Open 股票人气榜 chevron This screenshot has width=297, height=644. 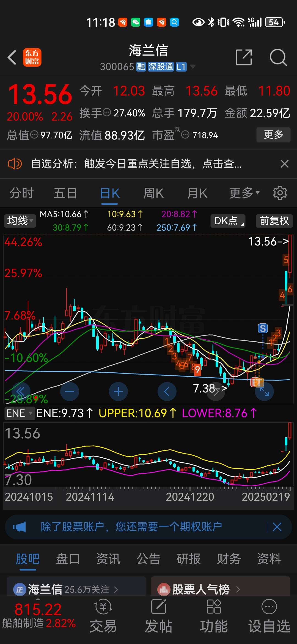coord(238,590)
